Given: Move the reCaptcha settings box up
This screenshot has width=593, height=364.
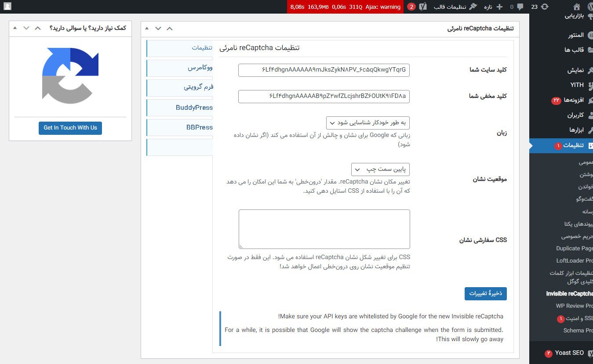Looking at the screenshot, I should pos(170,28).
